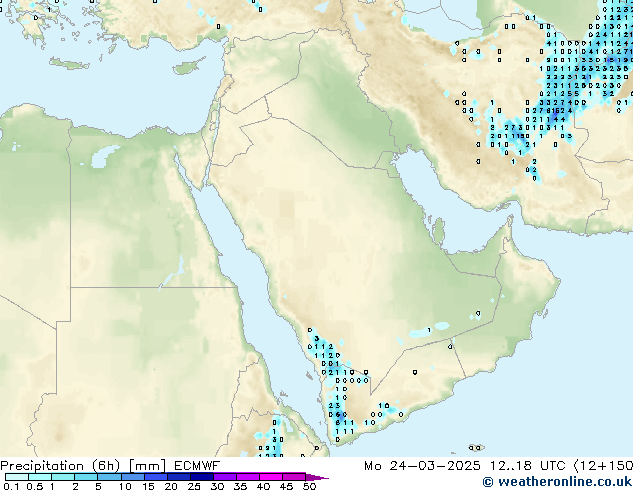Viewport: 634px width, 490px height.
Task: Select legend swatch for 0.1–0.5 mm
Action: 17,477
